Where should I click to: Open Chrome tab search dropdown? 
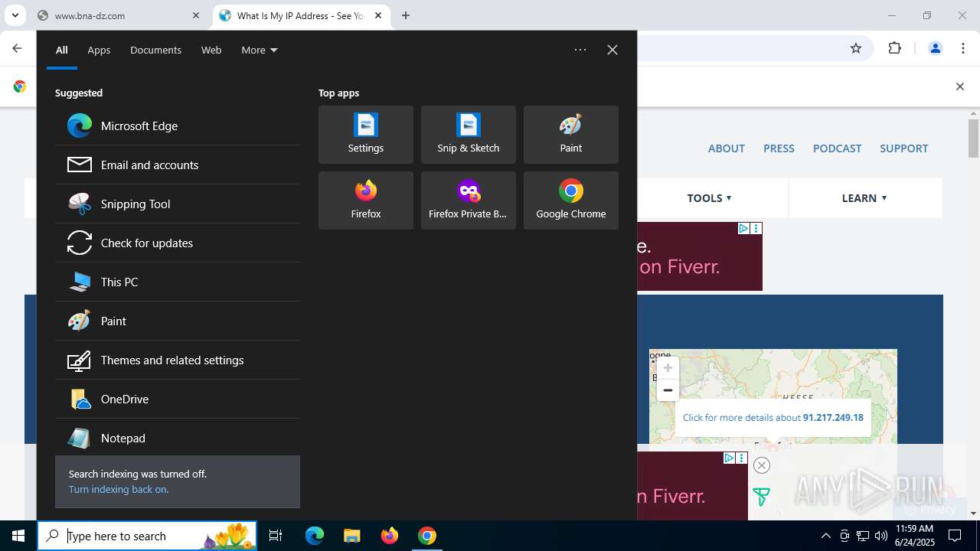point(15,15)
